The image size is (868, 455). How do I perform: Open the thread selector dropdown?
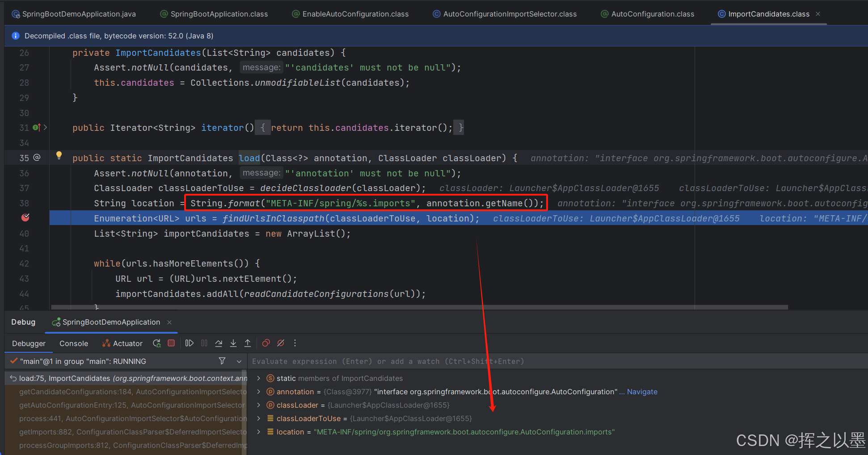239,361
